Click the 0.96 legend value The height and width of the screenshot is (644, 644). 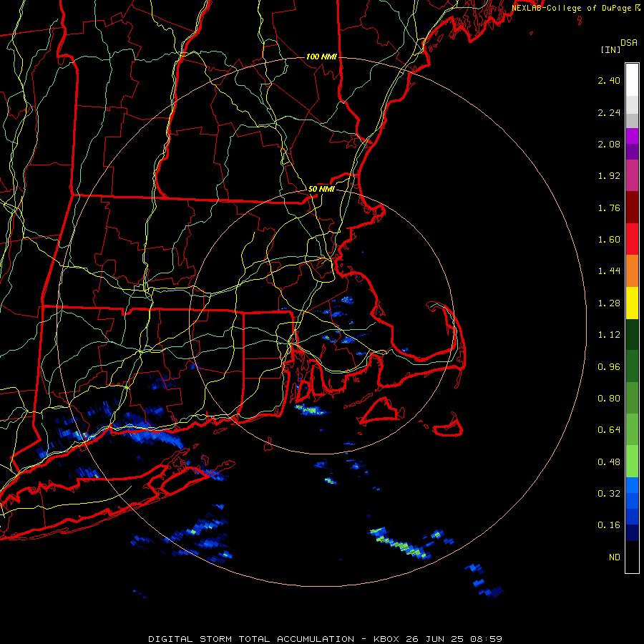(x=609, y=367)
